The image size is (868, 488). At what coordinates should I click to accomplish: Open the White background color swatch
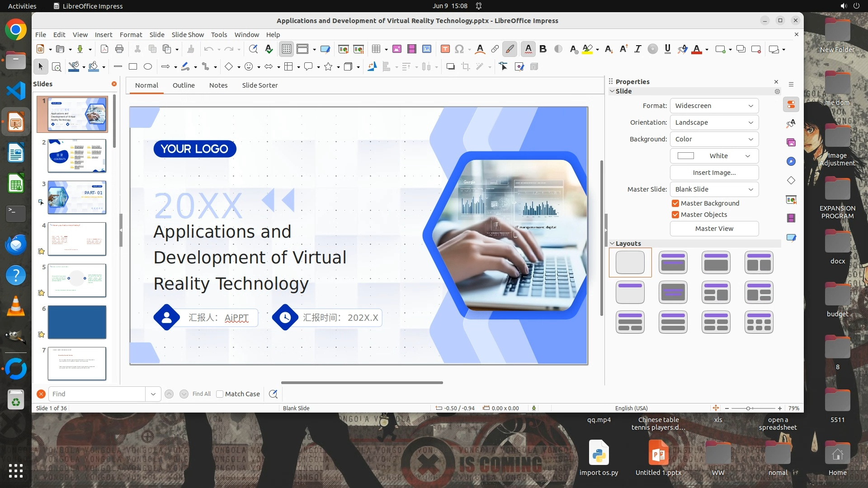pos(714,156)
